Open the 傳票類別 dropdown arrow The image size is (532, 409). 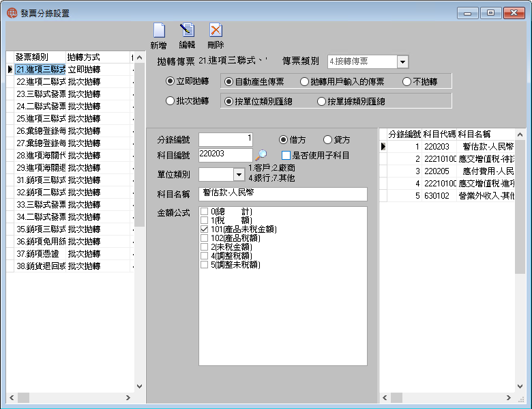click(x=402, y=62)
